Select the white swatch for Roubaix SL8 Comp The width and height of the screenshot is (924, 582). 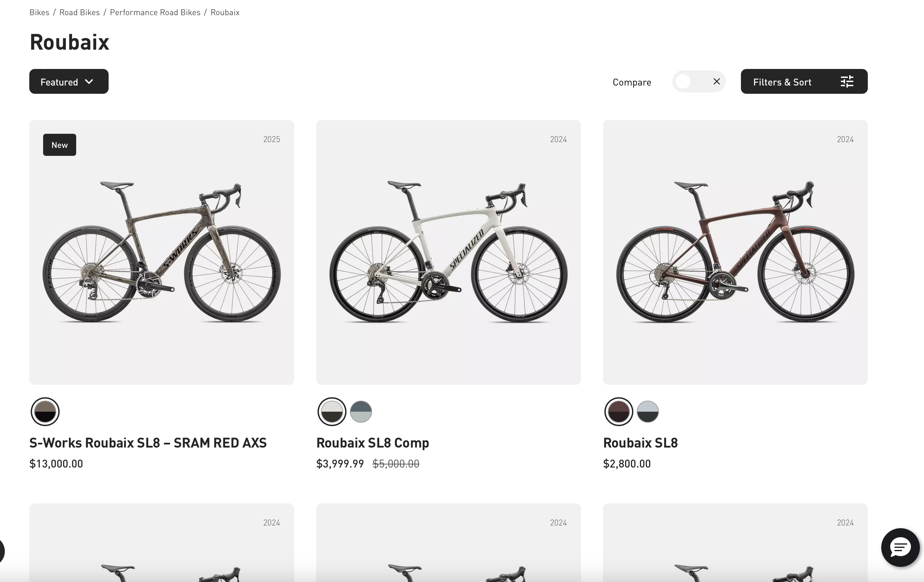(332, 412)
